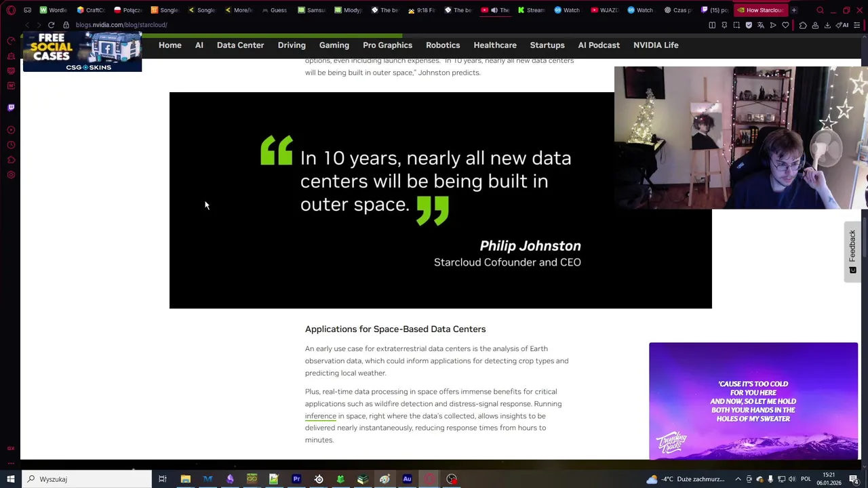The width and height of the screenshot is (868, 488).
Task: Switch to the Guess tab
Action: 275,10
